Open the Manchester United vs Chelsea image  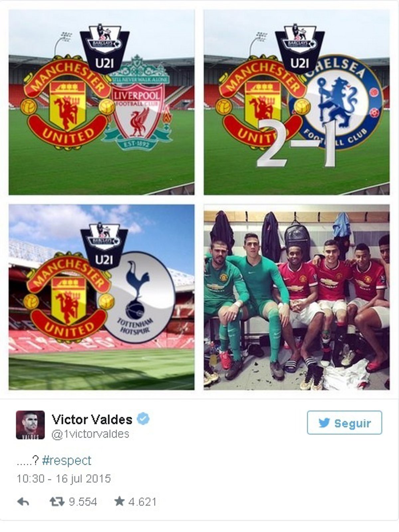[x=297, y=102]
